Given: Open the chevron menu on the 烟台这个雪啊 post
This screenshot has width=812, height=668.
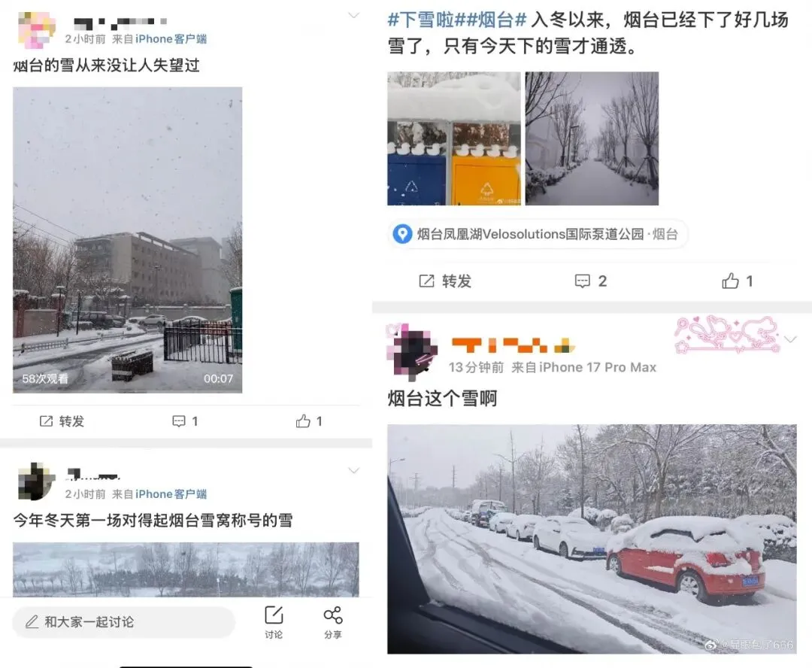Looking at the screenshot, I should (790, 339).
